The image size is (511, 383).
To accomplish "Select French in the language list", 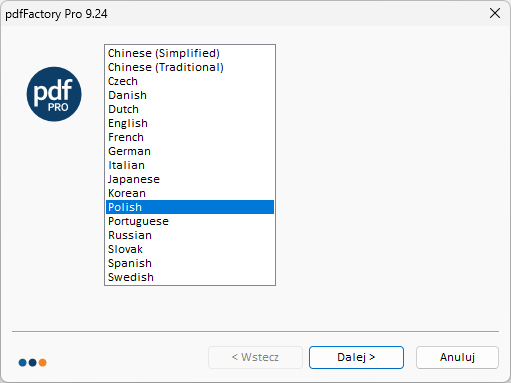I will [190, 137].
